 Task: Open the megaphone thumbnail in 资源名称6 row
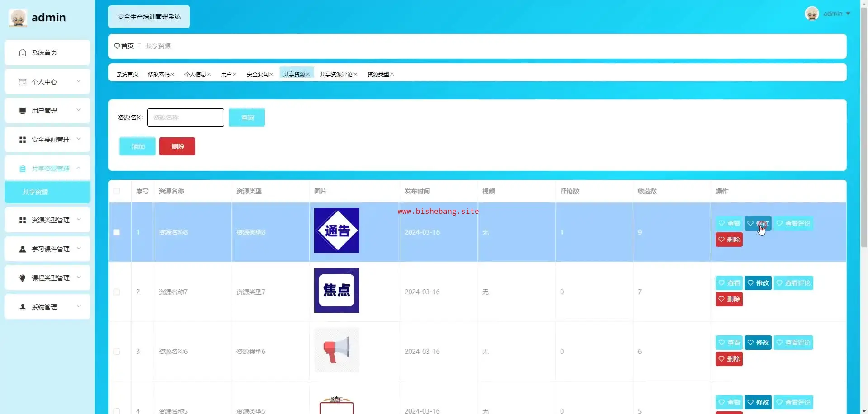click(337, 350)
